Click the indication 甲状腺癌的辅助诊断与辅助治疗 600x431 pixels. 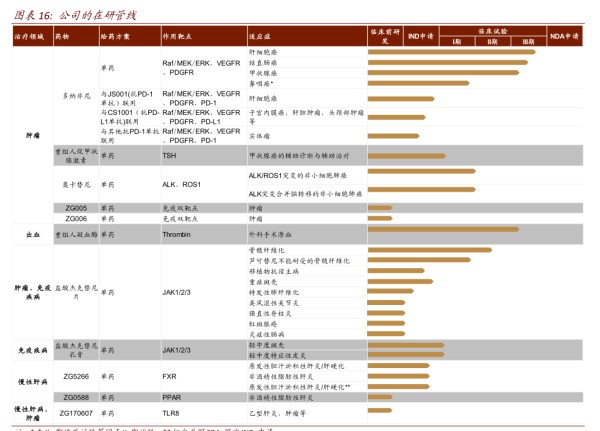click(x=299, y=156)
